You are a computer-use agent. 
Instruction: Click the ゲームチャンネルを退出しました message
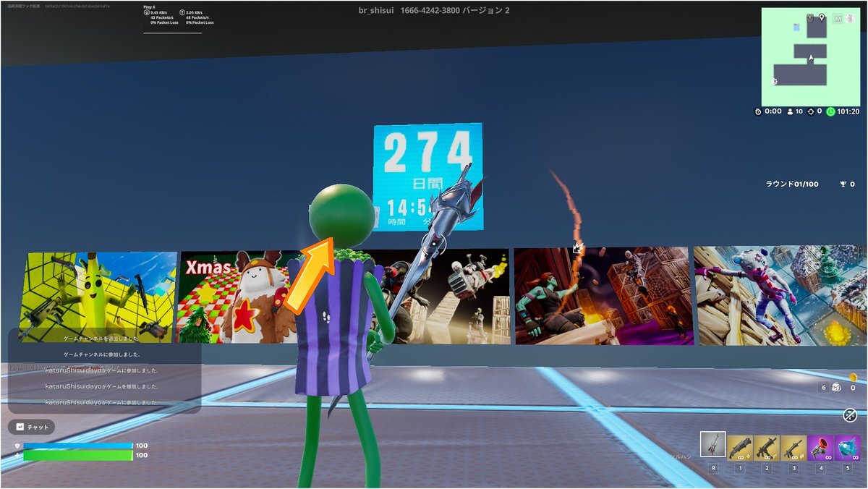tap(101, 339)
